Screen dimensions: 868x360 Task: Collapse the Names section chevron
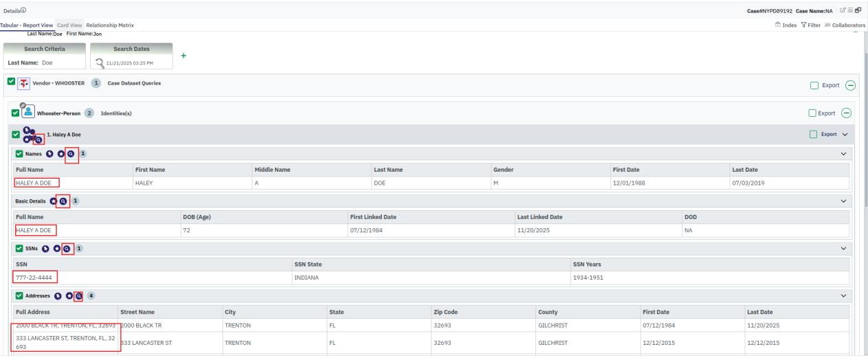[844, 153]
